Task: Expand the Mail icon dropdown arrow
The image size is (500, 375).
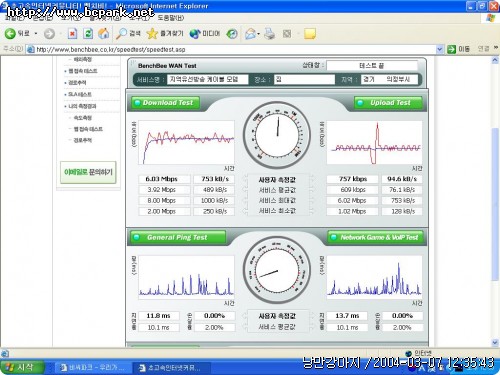Action: [x=258, y=34]
